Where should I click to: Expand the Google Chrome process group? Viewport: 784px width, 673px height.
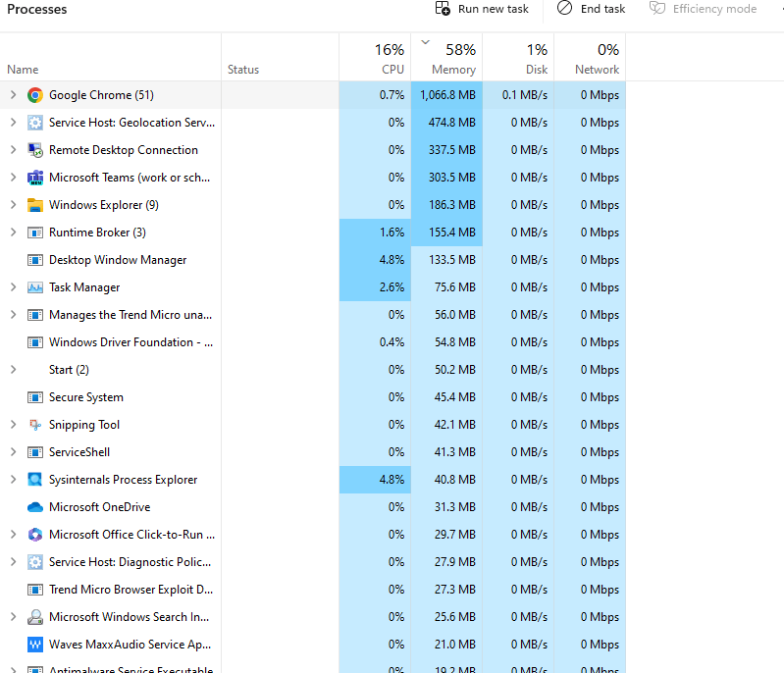(14, 94)
